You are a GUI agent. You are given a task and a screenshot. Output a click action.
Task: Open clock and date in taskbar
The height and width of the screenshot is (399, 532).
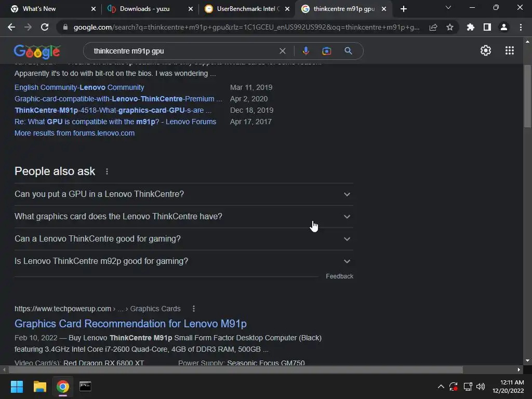click(x=508, y=387)
